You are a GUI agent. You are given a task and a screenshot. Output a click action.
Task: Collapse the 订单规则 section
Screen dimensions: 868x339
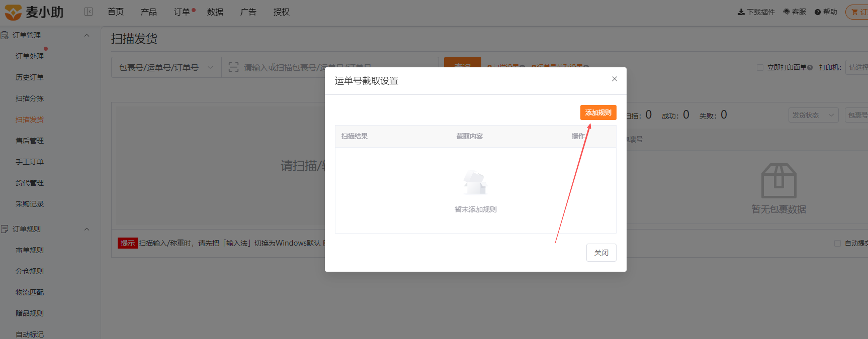click(x=86, y=229)
